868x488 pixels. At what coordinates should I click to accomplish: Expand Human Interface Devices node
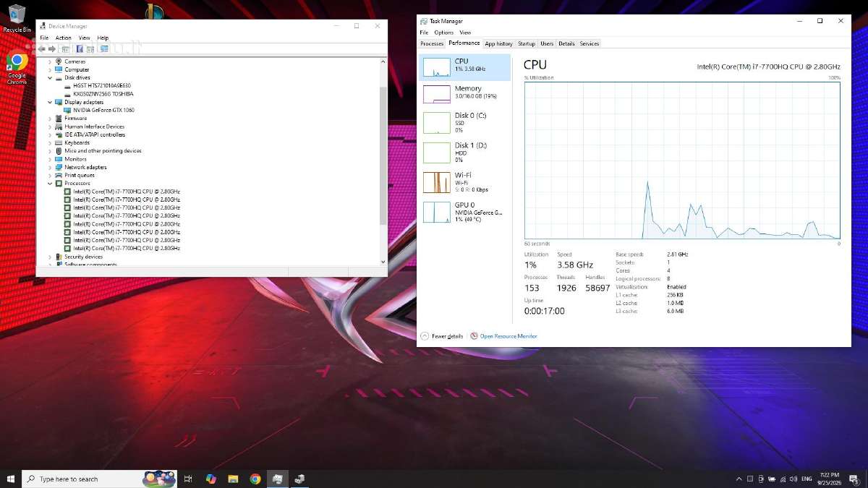(50, 127)
